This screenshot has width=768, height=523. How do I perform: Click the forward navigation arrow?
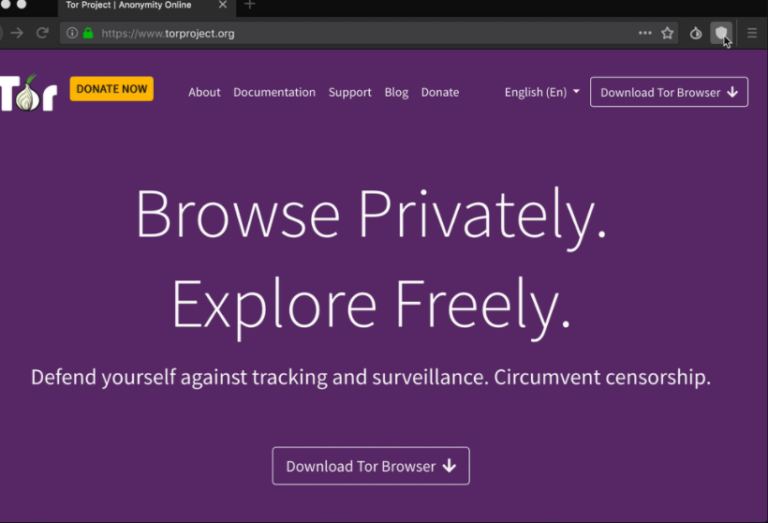click(x=16, y=33)
